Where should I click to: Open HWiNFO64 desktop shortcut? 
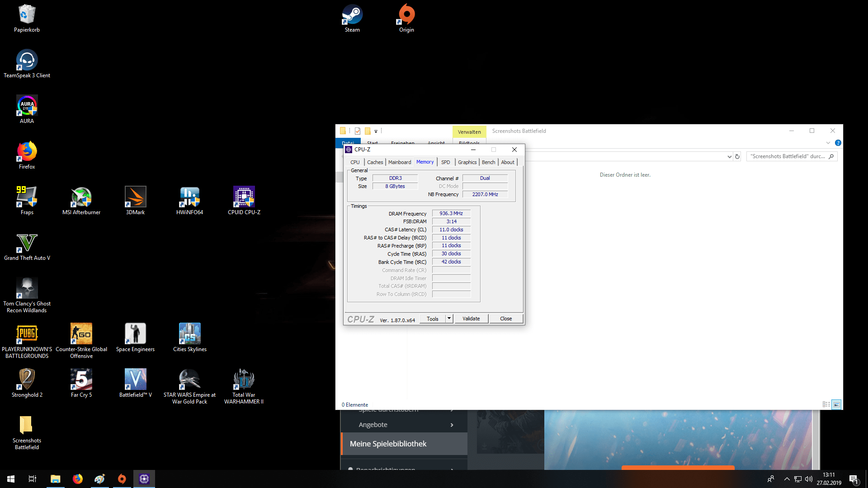point(189,201)
